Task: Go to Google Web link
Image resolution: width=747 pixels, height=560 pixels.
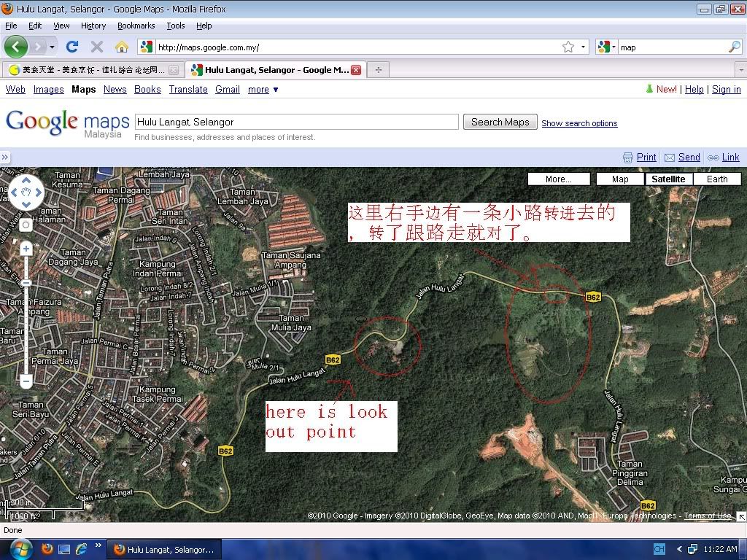Action: point(15,89)
